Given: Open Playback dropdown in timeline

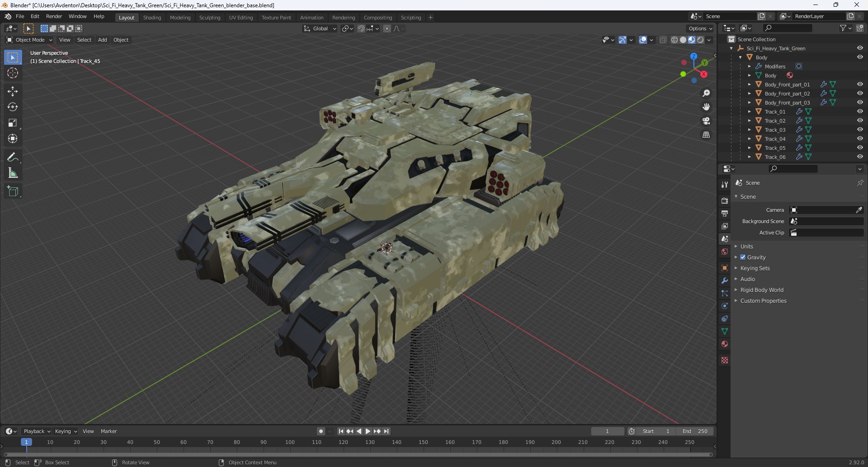Looking at the screenshot, I should (x=37, y=431).
